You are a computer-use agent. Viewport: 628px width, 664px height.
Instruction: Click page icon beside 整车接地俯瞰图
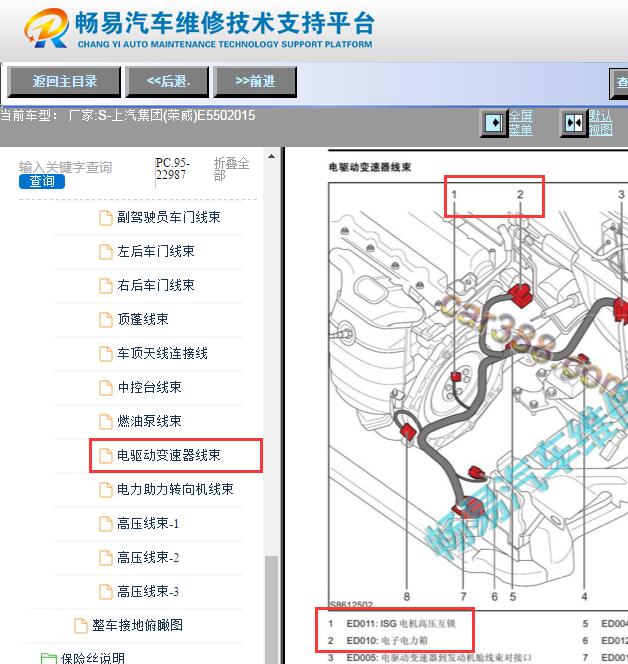click(80, 625)
